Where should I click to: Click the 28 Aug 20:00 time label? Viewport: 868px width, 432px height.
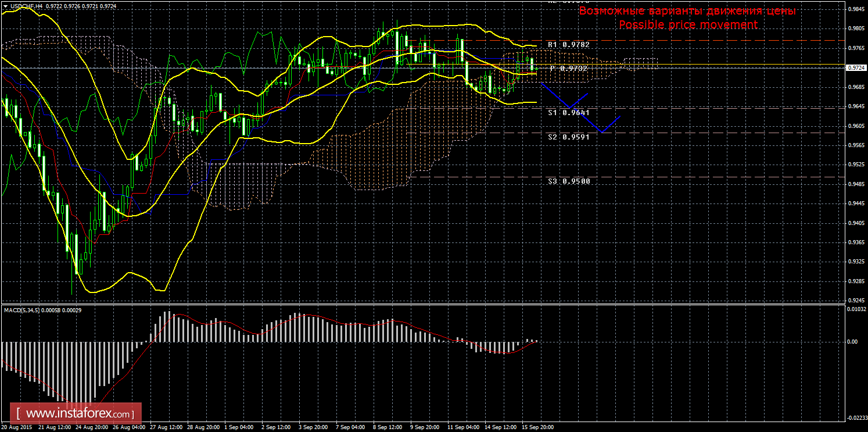click(x=203, y=427)
